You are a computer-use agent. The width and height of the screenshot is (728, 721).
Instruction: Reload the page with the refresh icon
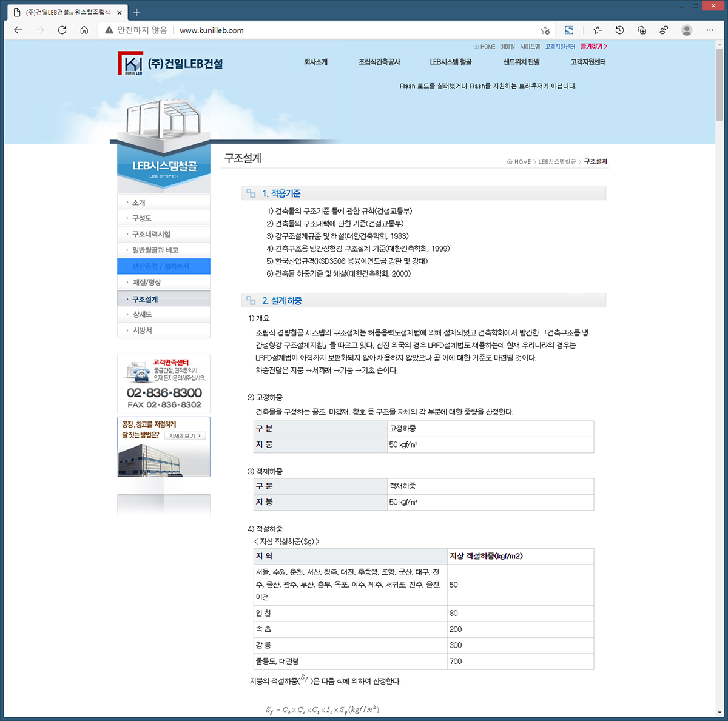click(x=62, y=30)
